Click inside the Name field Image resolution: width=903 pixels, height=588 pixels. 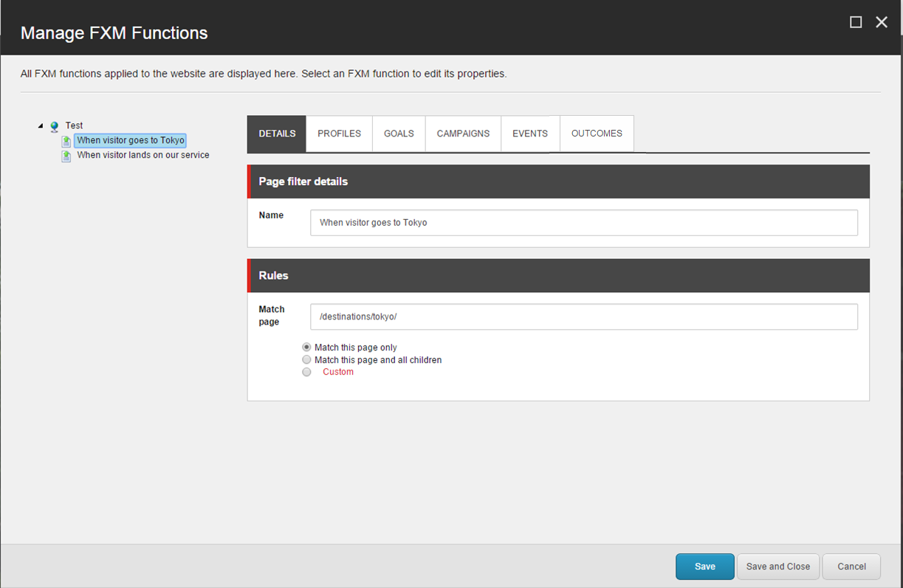[x=583, y=222]
